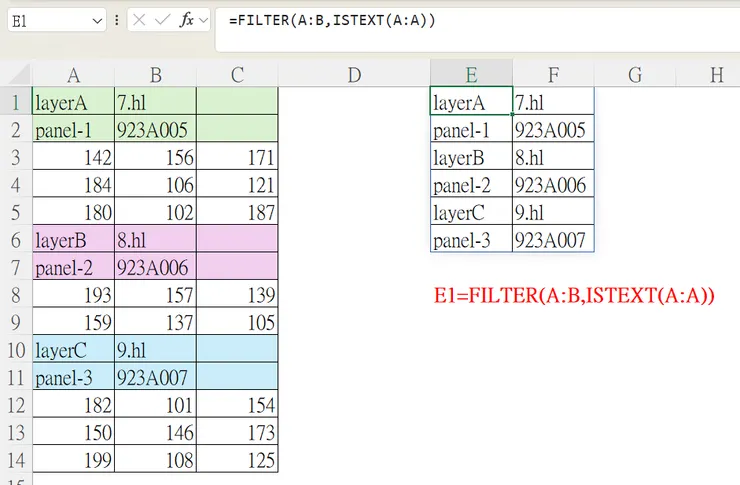The height and width of the screenshot is (485, 740).
Task: Click cell A6 containing layerB
Action: tap(73, 240)
